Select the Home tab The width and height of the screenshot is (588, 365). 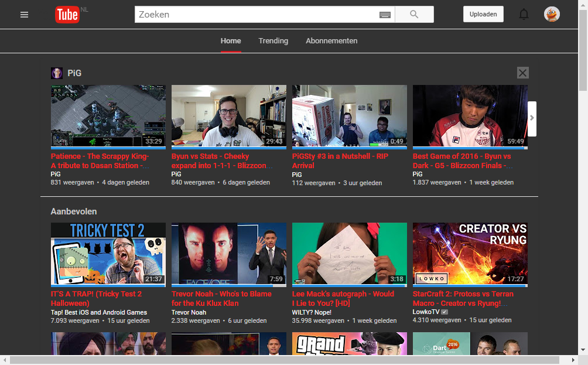[231, 41]
